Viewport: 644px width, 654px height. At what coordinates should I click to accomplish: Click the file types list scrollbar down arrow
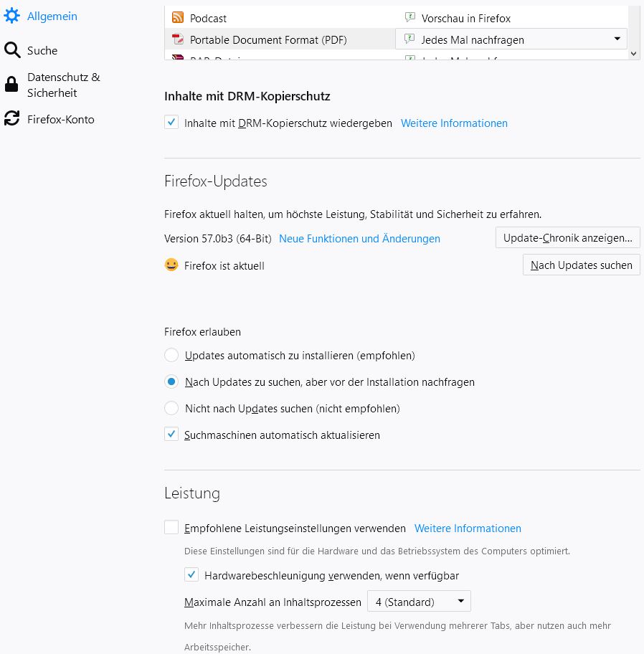633,53
